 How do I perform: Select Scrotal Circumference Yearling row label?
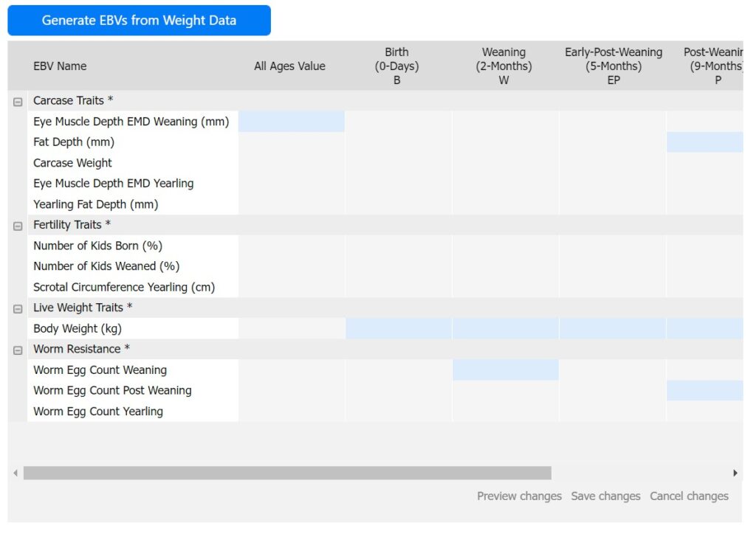point(124,287)
